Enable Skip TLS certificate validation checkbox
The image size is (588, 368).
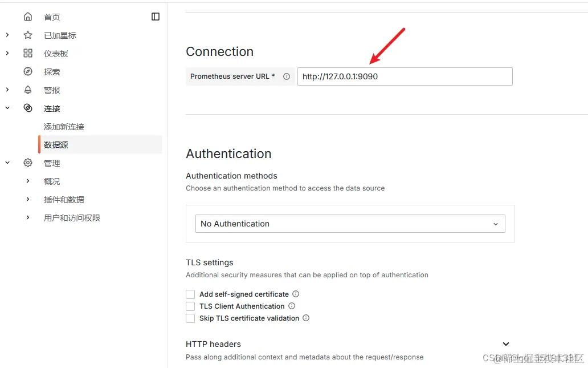(190, 318)
